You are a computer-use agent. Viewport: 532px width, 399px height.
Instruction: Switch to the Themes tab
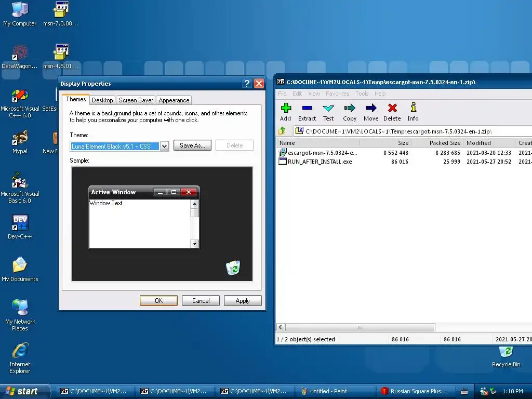tap(76, 99)
